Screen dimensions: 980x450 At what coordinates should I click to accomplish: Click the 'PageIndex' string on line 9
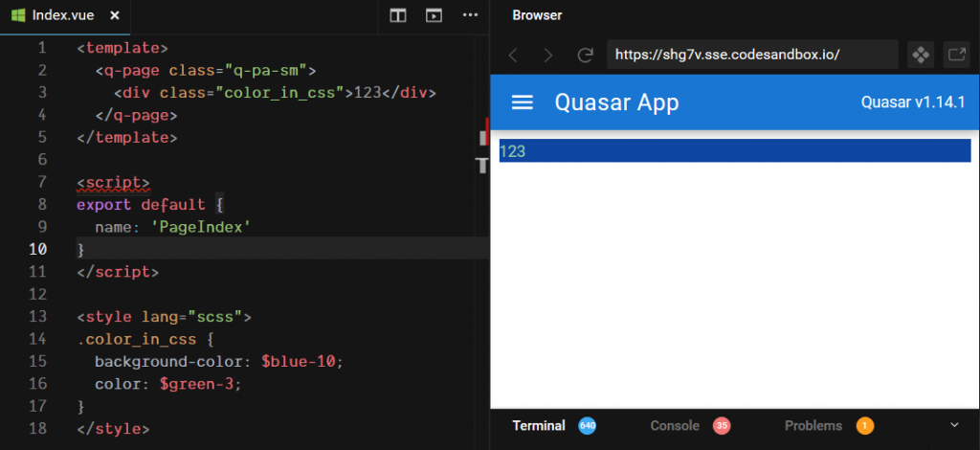coord(201,226)
